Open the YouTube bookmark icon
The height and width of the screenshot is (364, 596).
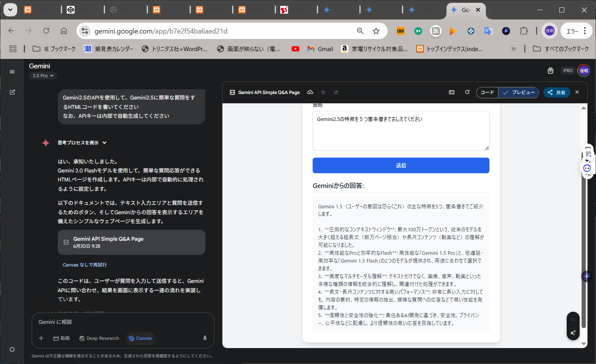295,49
